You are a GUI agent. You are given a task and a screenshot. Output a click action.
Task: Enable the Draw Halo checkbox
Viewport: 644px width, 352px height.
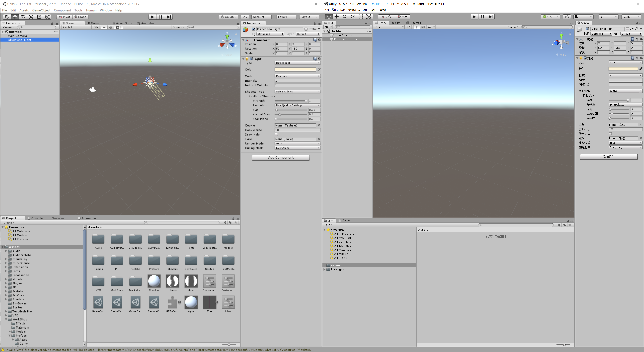tap(276, 135)
